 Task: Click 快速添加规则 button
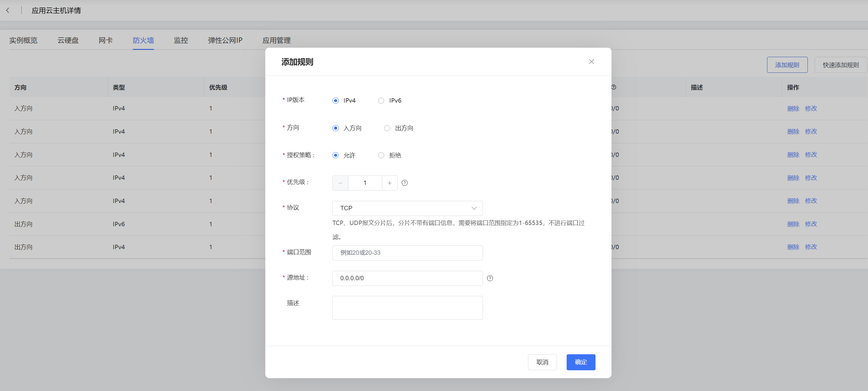pos(840,65)
